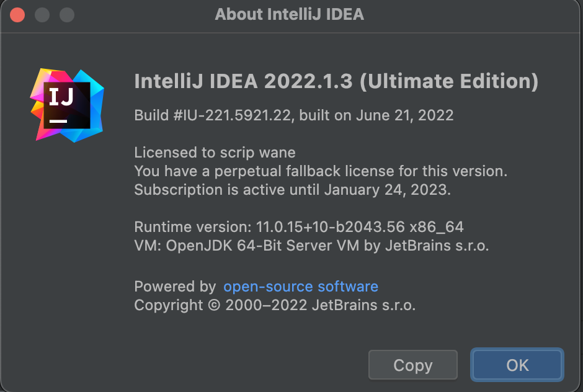Confirm with the OK button
This screenshot has height=392, width=583.
click(517, 365)
